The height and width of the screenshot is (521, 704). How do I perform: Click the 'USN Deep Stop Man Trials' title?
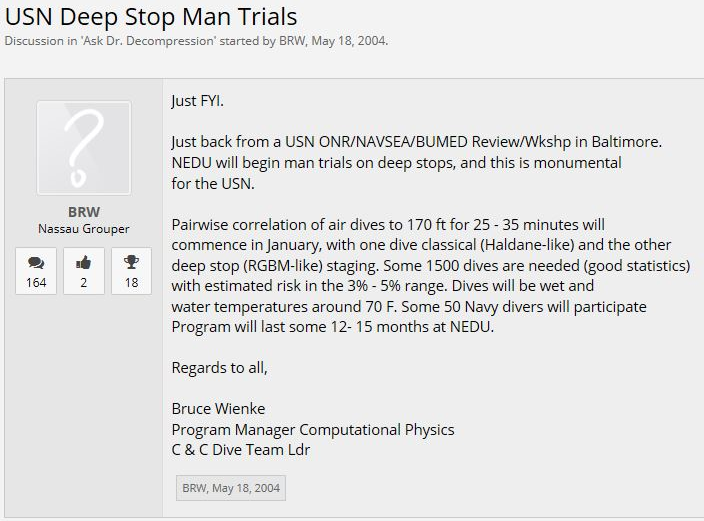(151, 17)
